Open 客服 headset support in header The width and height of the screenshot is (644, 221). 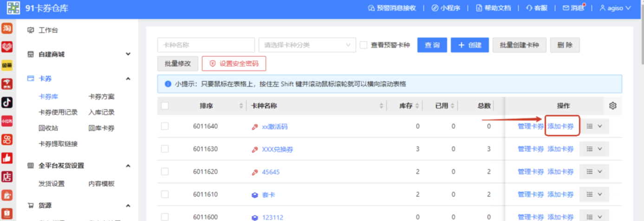tap(537, 8)
